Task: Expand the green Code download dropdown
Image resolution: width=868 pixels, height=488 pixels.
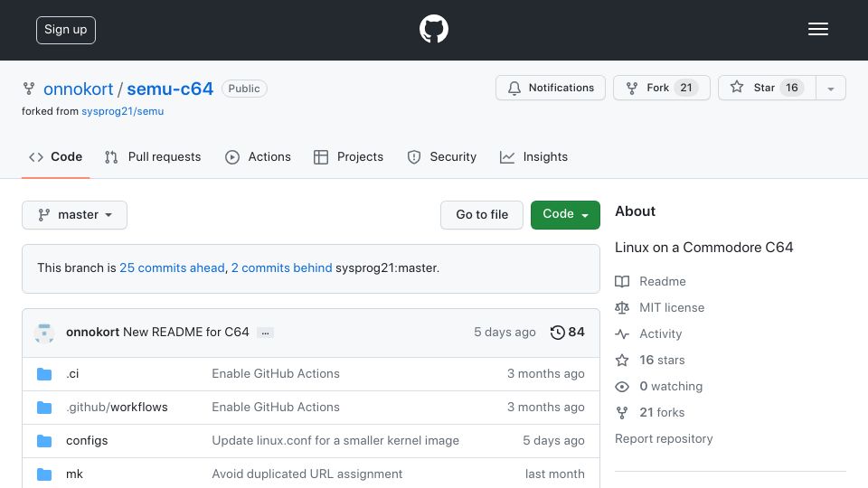Action: pyautogui.click(x=565, y=215)
